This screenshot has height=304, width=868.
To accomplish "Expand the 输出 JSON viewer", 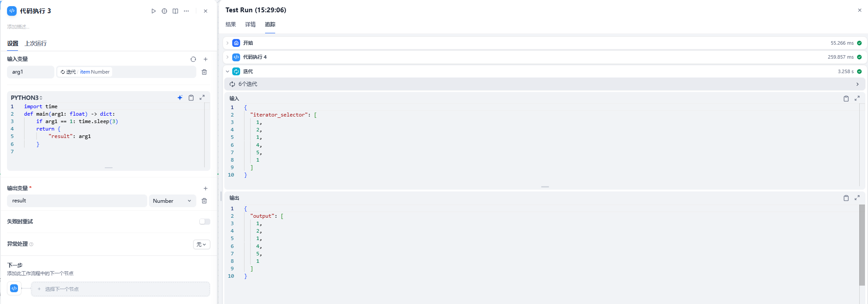I will pos(857,198).
